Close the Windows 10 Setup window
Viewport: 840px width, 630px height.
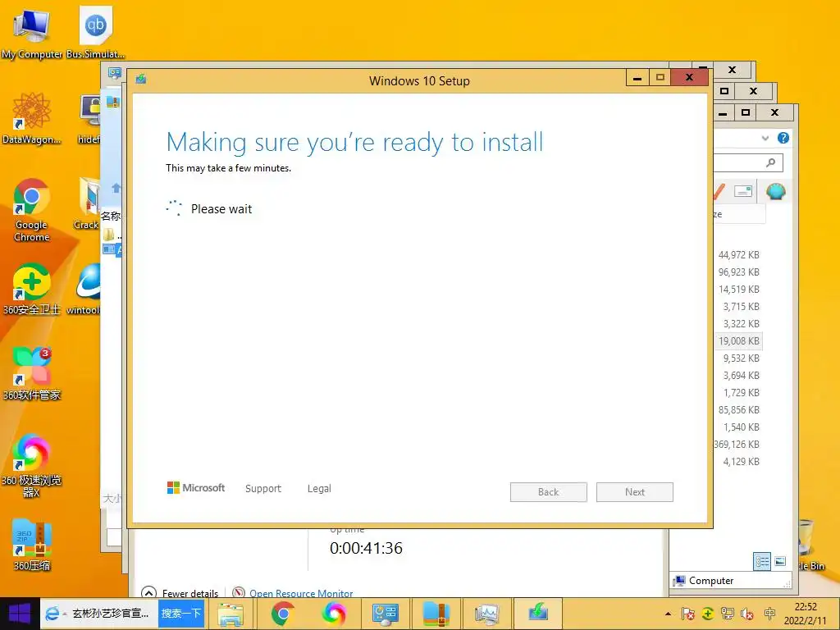point(689,78)
